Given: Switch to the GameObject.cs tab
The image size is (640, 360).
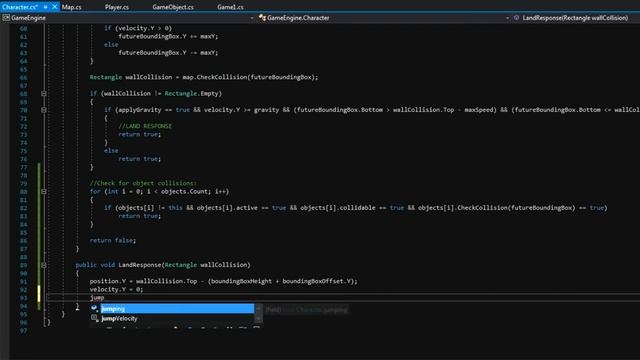Looking at the screenshot, I should [173, 7].
